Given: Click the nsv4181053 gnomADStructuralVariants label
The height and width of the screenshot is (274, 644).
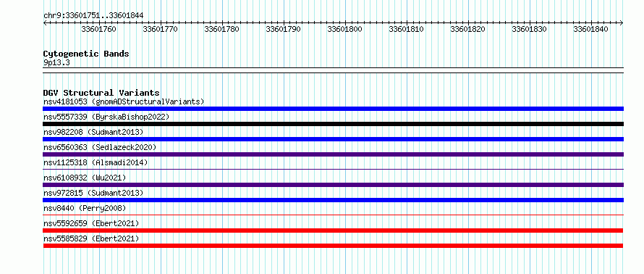Looking at the screenshot, I should [124, 101].
